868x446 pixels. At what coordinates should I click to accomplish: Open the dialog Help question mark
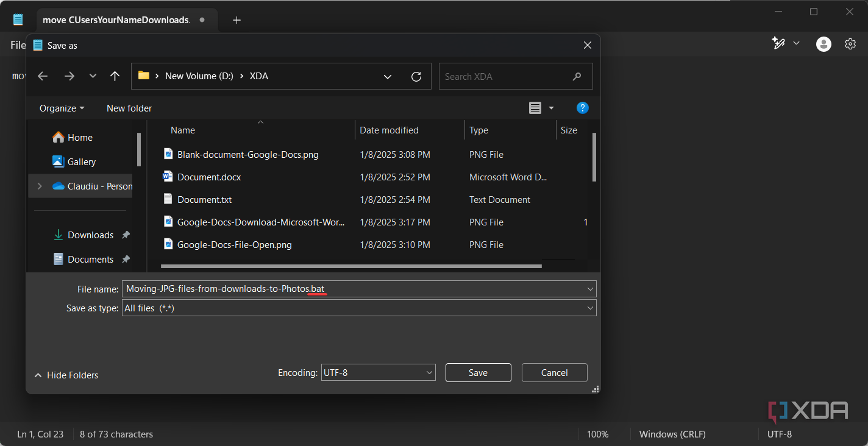point(582,108)
